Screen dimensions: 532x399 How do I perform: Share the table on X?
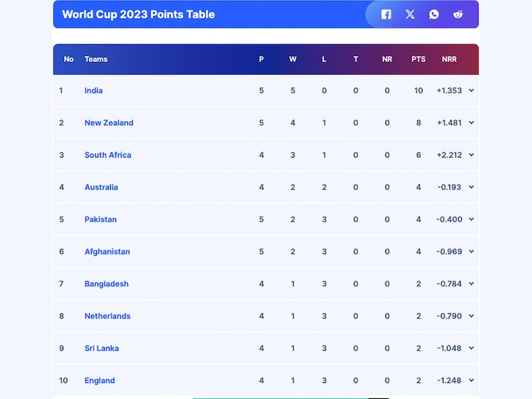pos(410,15)
